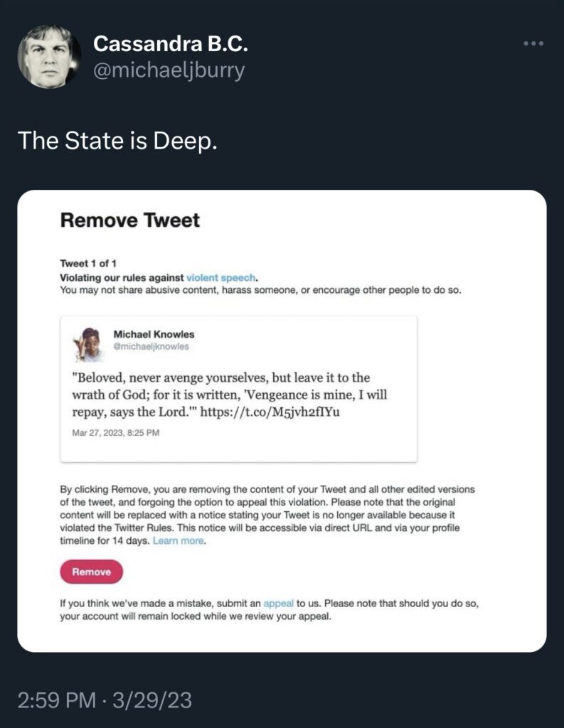
Task: Click the "Remove Tweet" heading
Action: (x=130, y=220)
